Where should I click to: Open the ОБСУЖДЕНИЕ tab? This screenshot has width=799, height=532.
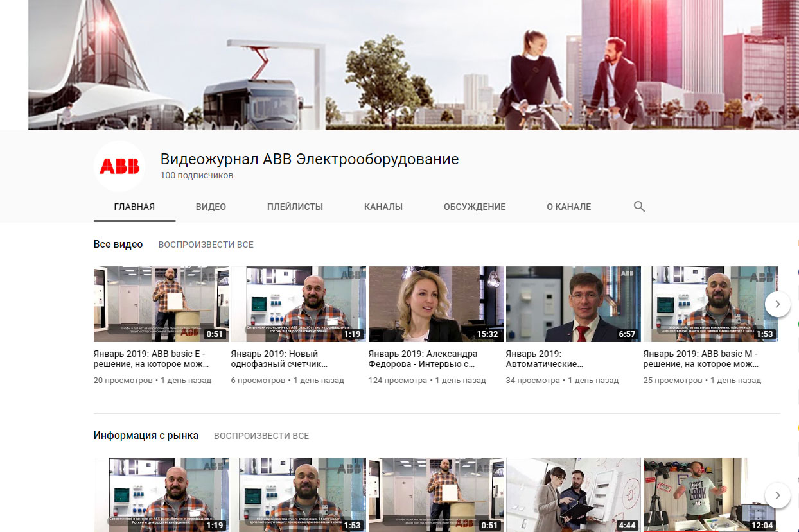(475, 207)
